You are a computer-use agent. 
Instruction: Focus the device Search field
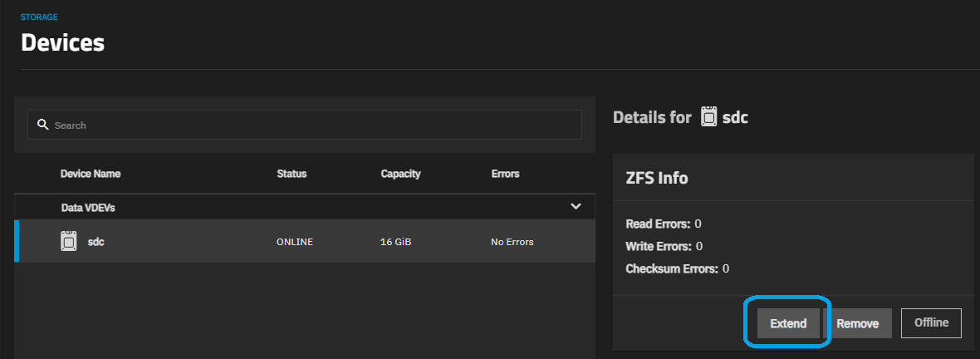pyautogui.click(x=304, y=125)
